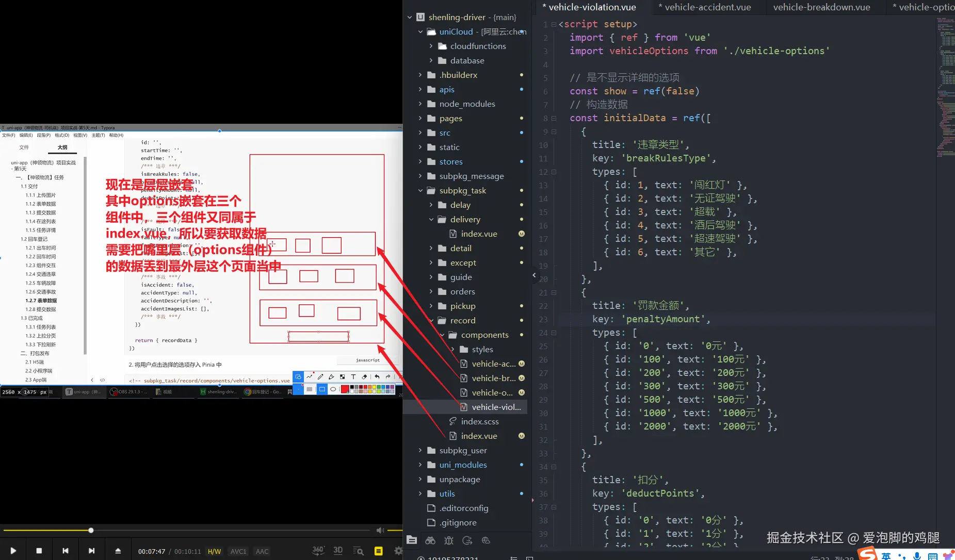
Task: Select the polyline arrow drawing tool
Action: pyautogui.click(x=310, y=377)
